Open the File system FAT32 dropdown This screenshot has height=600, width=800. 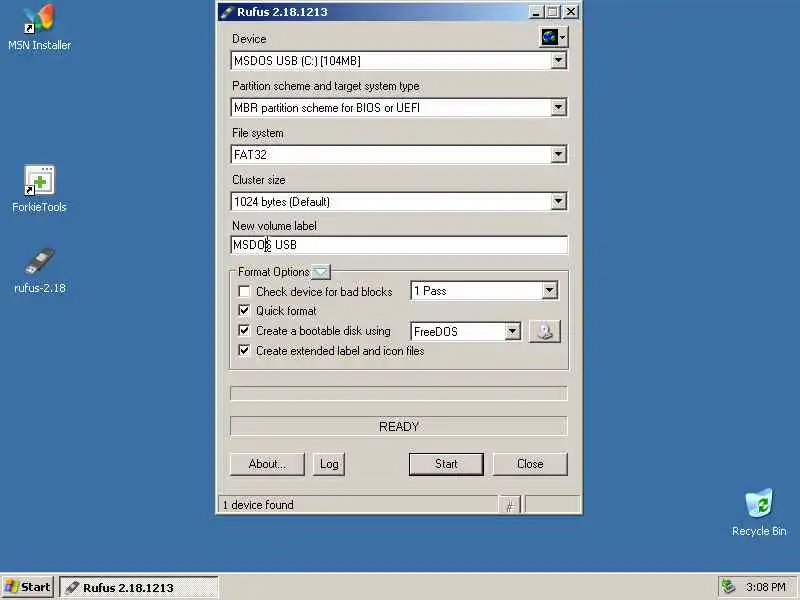399,155
